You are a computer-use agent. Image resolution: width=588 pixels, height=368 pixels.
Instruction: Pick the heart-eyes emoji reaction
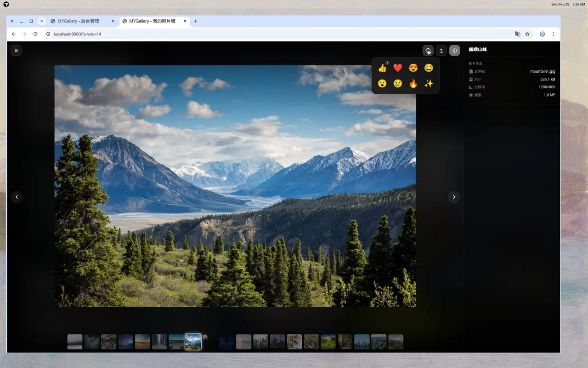(x=413, y=68)
